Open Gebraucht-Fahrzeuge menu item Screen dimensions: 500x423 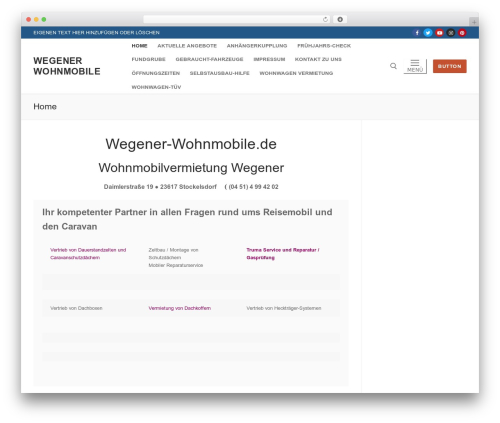tap(209, 59)
